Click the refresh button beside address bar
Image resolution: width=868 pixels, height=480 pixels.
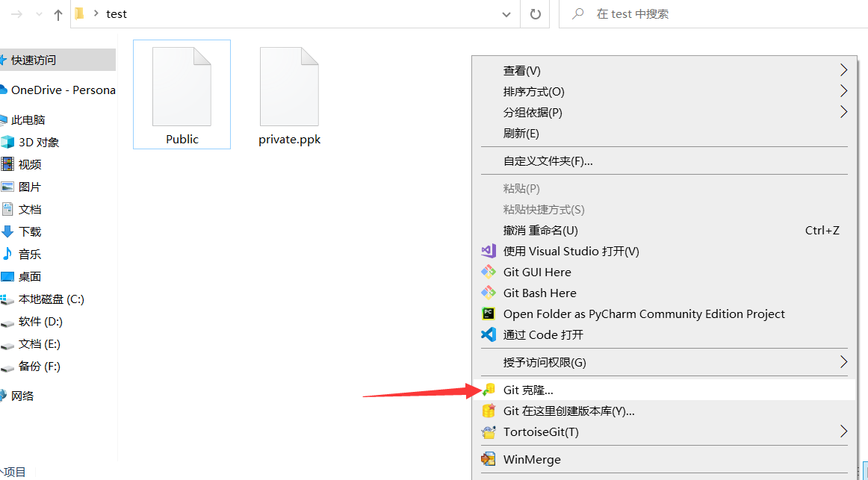535,14
